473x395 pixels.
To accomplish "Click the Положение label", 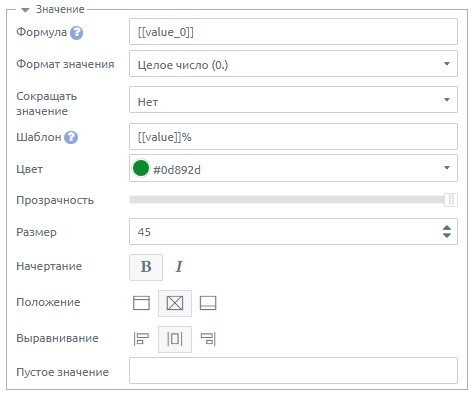I will (48, 302).
